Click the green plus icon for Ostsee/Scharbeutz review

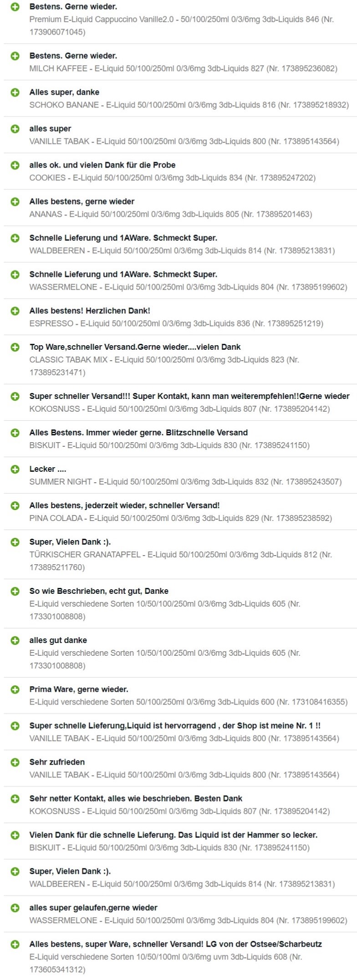(x=15, y=944)
